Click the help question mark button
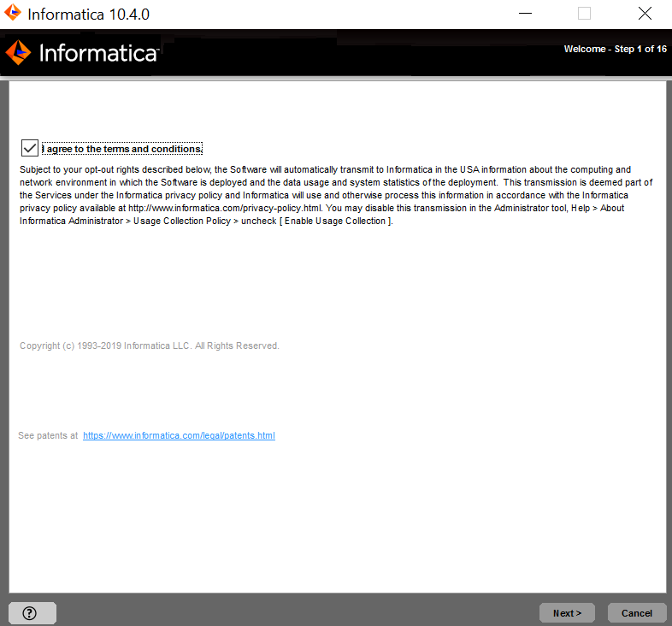 pos(32,612)
